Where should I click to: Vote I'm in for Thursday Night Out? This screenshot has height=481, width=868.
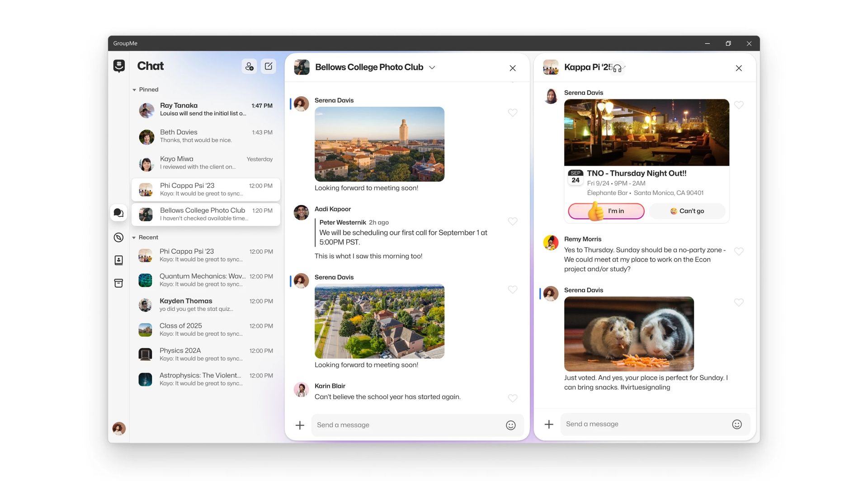tap(606, 211)
